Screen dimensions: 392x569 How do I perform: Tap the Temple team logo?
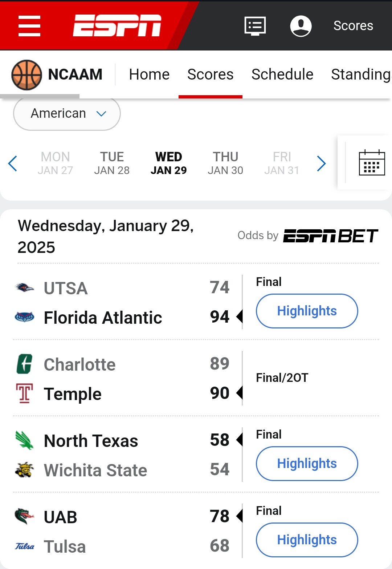click(25, 394)
